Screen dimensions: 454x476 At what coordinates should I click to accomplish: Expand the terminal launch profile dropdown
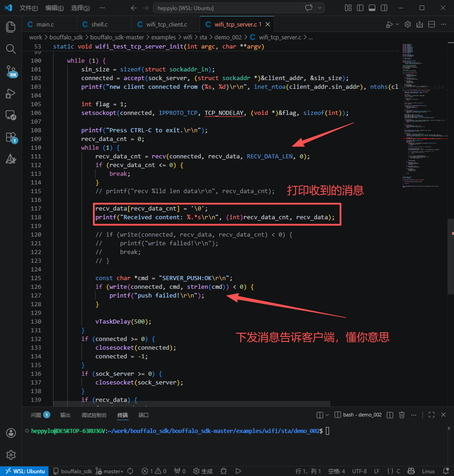[x=327, y=415]
